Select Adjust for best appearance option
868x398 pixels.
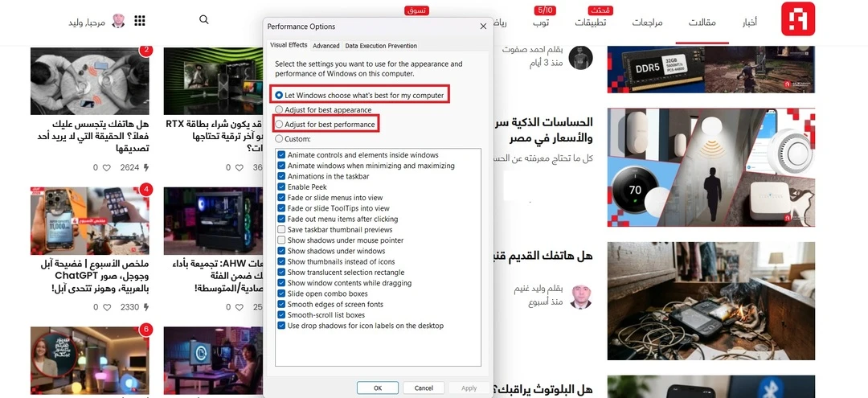coord(279,109)
